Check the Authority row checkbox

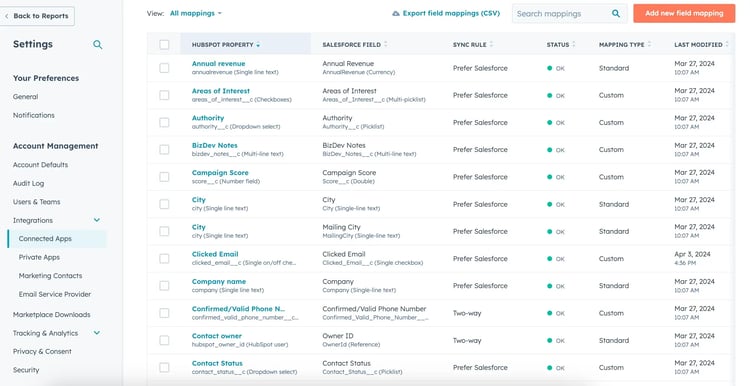(164, 122)
